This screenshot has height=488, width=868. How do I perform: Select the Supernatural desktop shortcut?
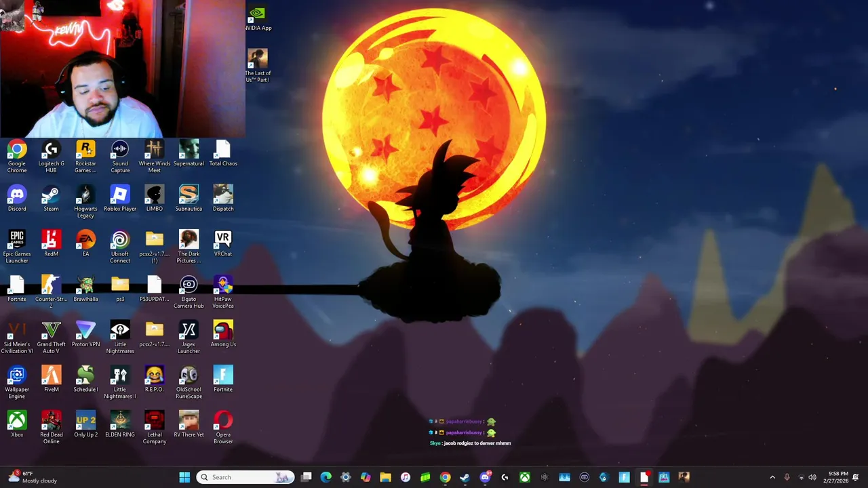[189, 153]
